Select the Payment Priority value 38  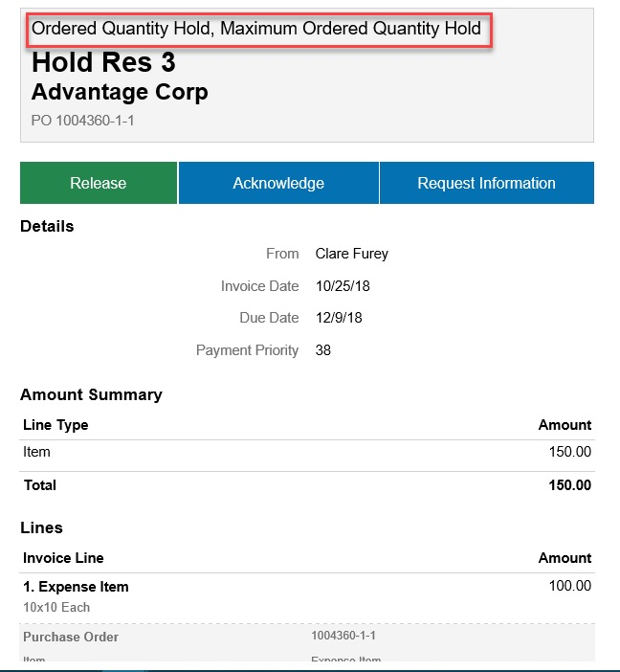pos(322,350)
